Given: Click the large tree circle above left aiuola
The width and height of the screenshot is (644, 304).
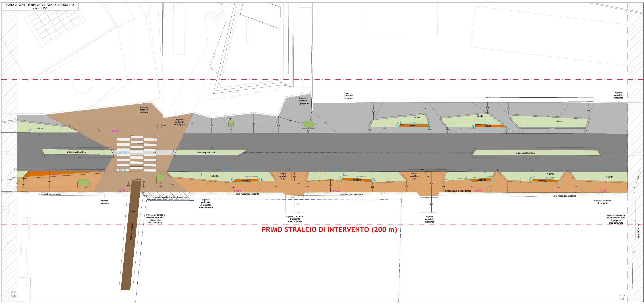Looking at the screenshot, I should [83, 84].
